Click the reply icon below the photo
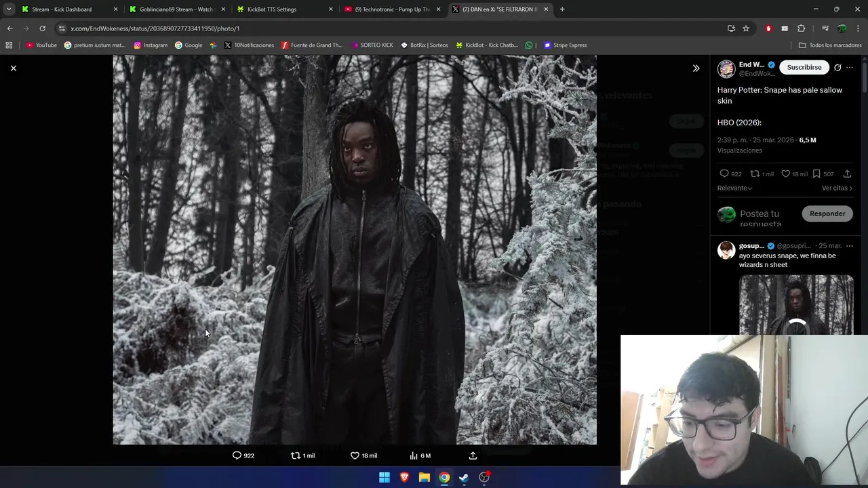The height and width of the screenshot is (488, 868). coord(237,455)
